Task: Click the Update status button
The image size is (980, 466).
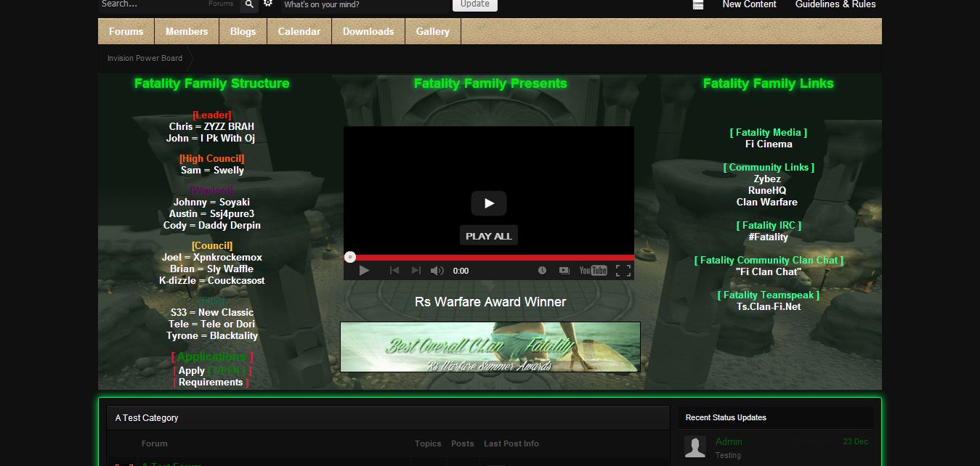Action: 475,4
